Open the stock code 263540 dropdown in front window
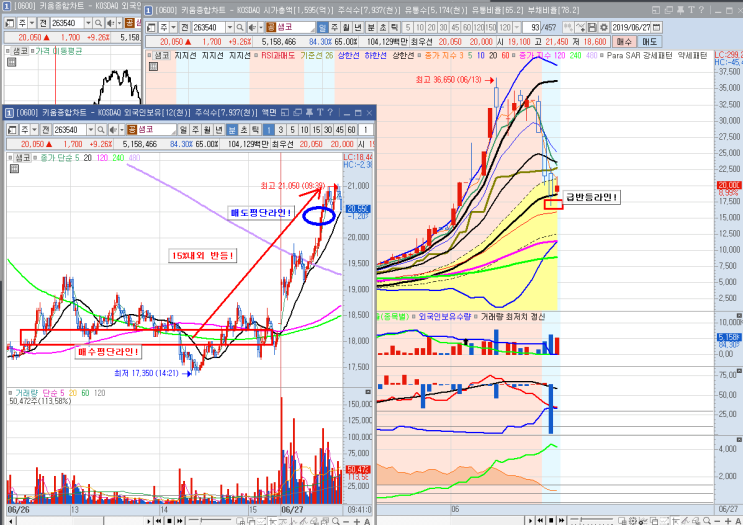 point(91,130)
